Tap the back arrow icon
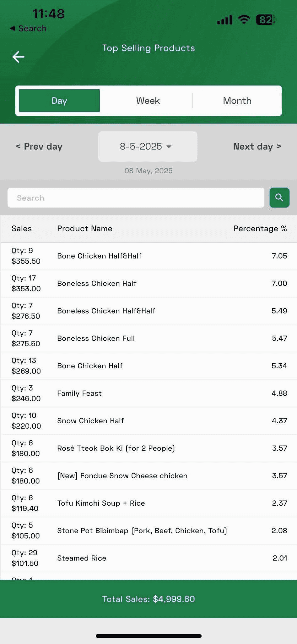This screenshot has height=644, width=297. 18,57
